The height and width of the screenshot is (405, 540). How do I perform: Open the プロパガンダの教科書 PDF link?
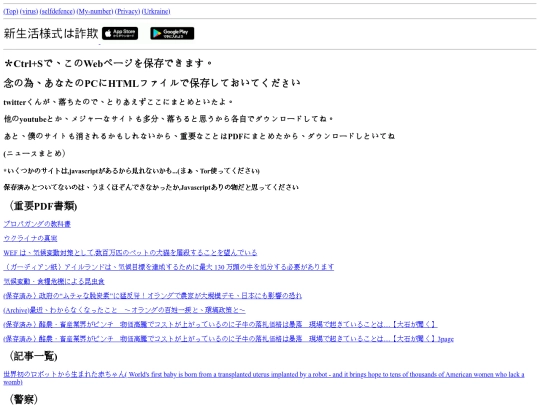(37, 224)
